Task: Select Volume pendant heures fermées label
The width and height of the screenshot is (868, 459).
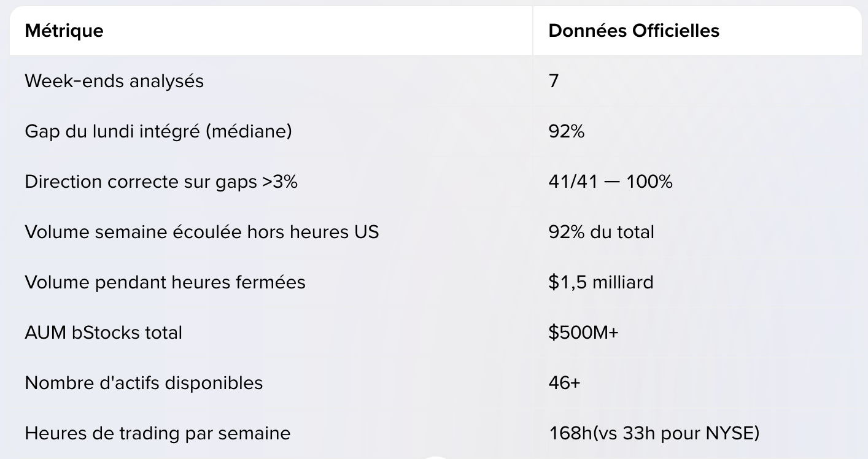Action: coord(165,282)
